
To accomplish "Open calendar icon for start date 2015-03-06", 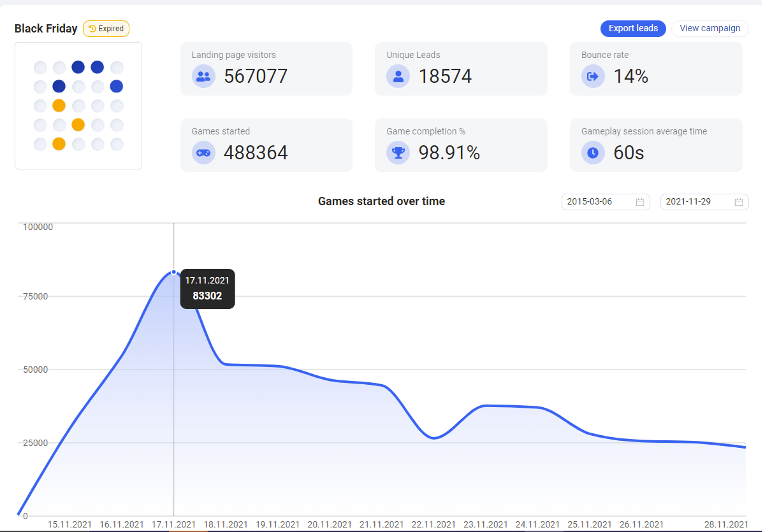I will point(640,202).
